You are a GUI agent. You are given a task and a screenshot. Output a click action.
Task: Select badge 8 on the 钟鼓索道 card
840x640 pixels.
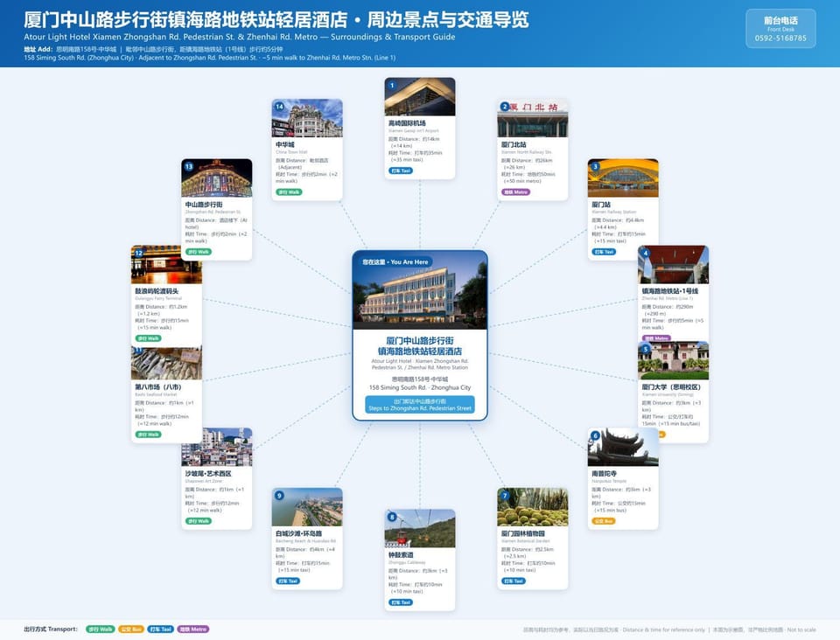coord(392,517)
